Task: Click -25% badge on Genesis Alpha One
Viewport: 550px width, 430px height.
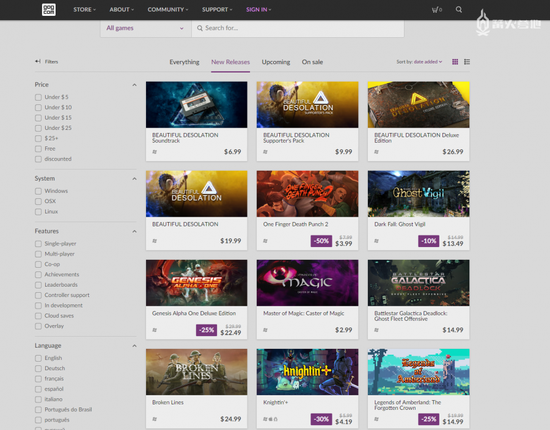Action: [206, 330]
